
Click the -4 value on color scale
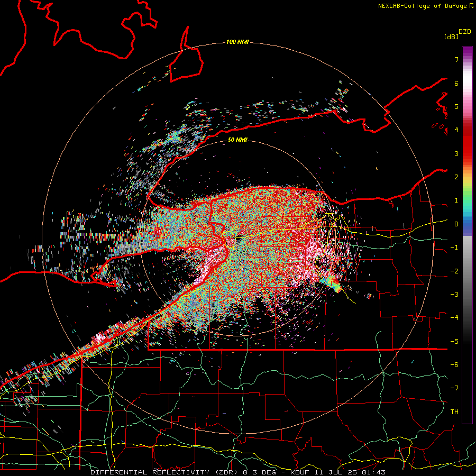(454, 318)
